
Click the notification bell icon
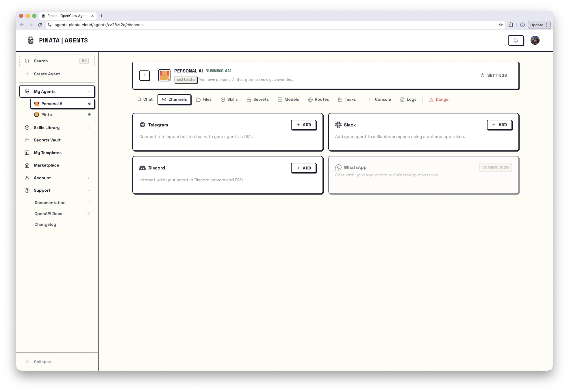click(516, 40)
